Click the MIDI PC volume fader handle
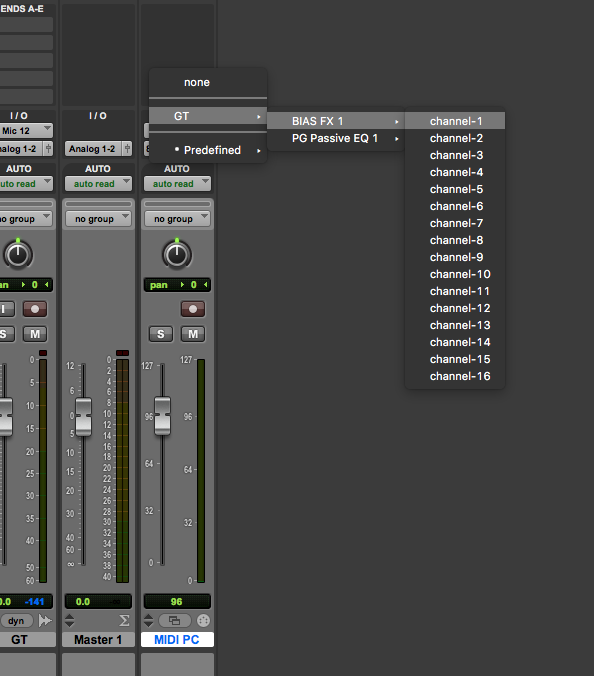The image size is (594, 676). point(163,416)
